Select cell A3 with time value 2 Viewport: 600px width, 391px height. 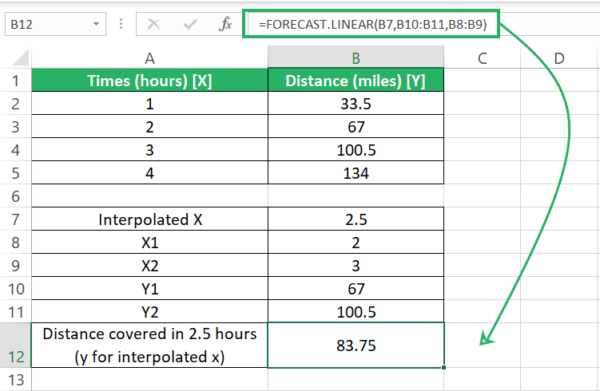tap(150, 127)
